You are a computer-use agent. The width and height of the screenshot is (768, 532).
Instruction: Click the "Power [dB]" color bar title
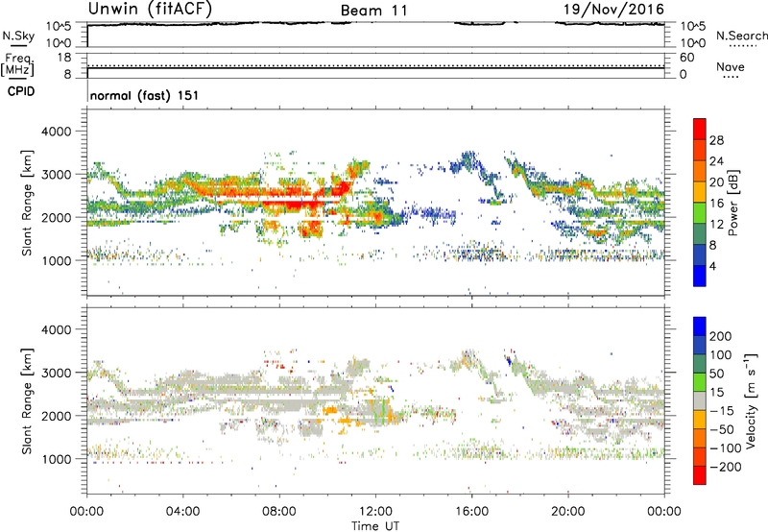(732, 203)
